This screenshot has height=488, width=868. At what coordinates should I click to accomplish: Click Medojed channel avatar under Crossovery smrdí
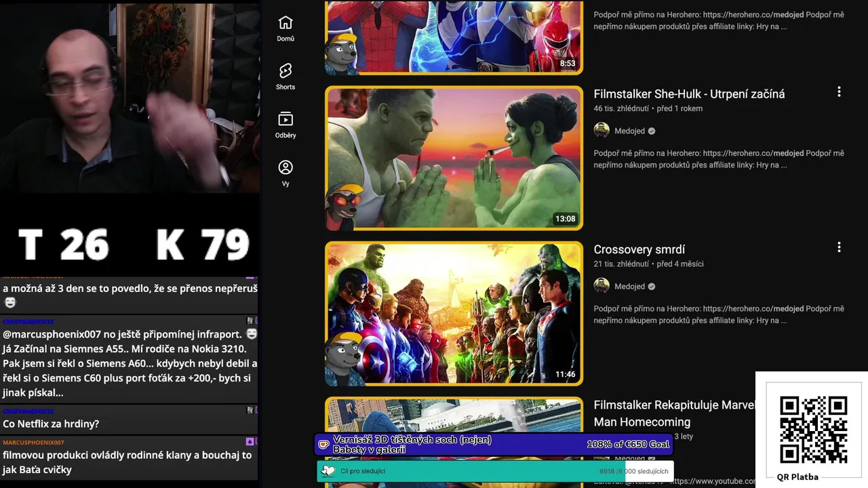tap(601, 286)
